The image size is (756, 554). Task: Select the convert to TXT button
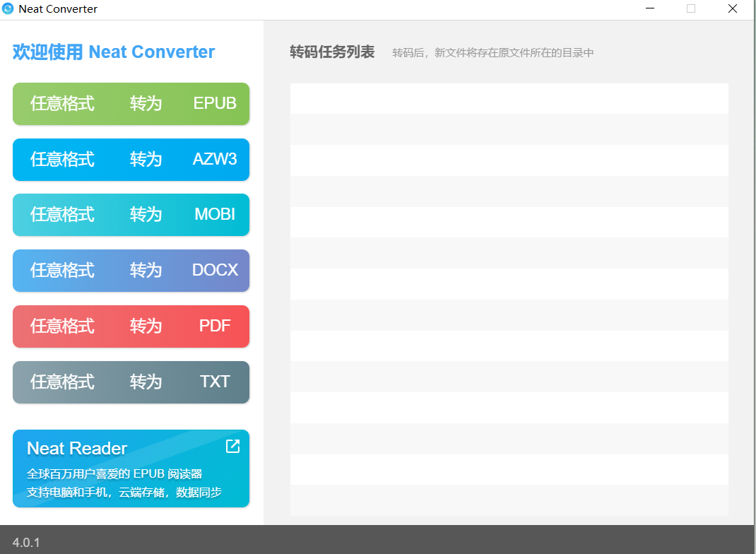[131, 382]
